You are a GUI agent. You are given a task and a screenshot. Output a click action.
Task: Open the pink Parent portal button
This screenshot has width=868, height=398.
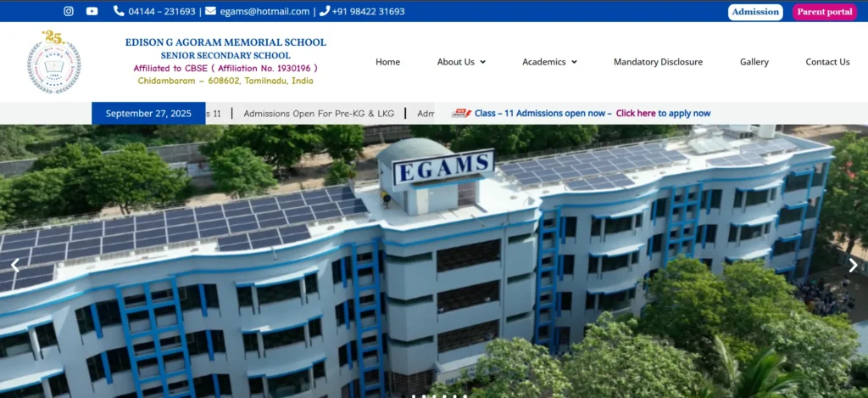(825, 12)
